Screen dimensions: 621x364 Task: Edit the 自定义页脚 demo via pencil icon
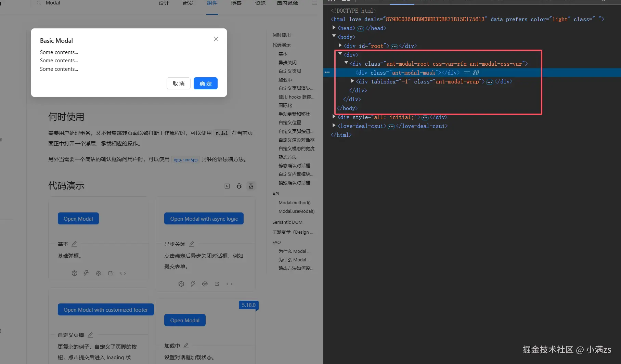pos(90,335)
